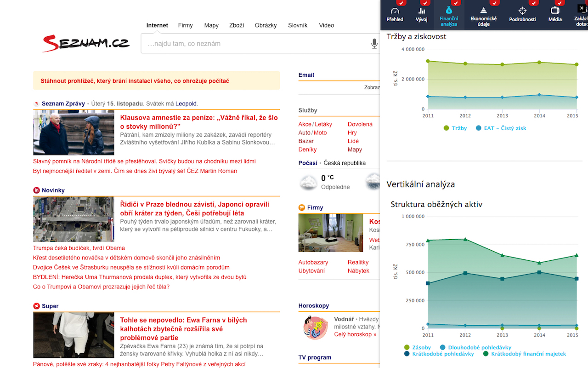Close the financial panel with the X
The width and height of the screenshot is (588, 368).
point(581,8)
